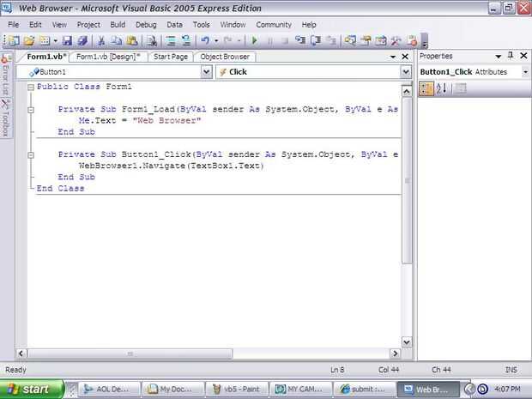Image resolution: width=532 pixels, height=399 pixels.
Task: Open the Help menu
Action: [309, 25]
